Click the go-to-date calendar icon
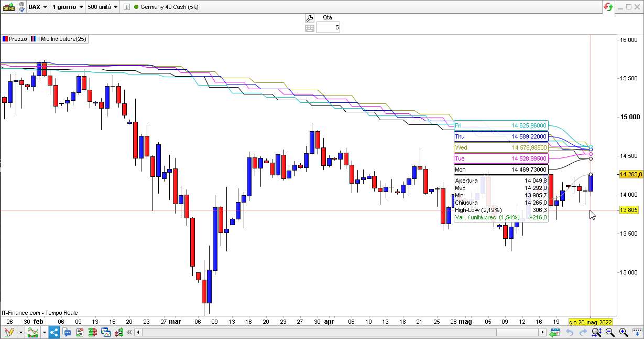 [555, 332]
